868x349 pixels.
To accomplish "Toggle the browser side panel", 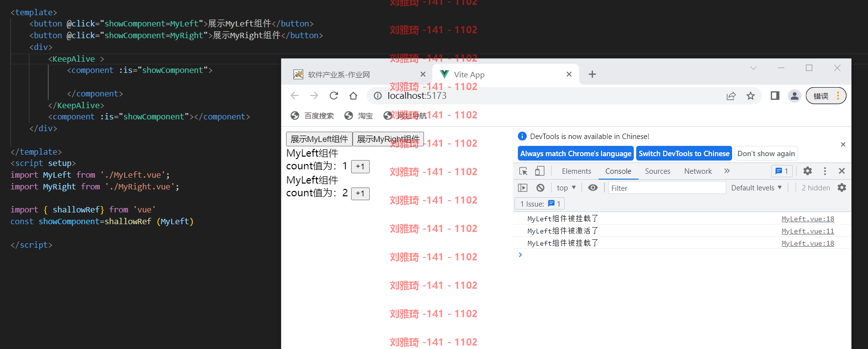I will click(775, 95).
